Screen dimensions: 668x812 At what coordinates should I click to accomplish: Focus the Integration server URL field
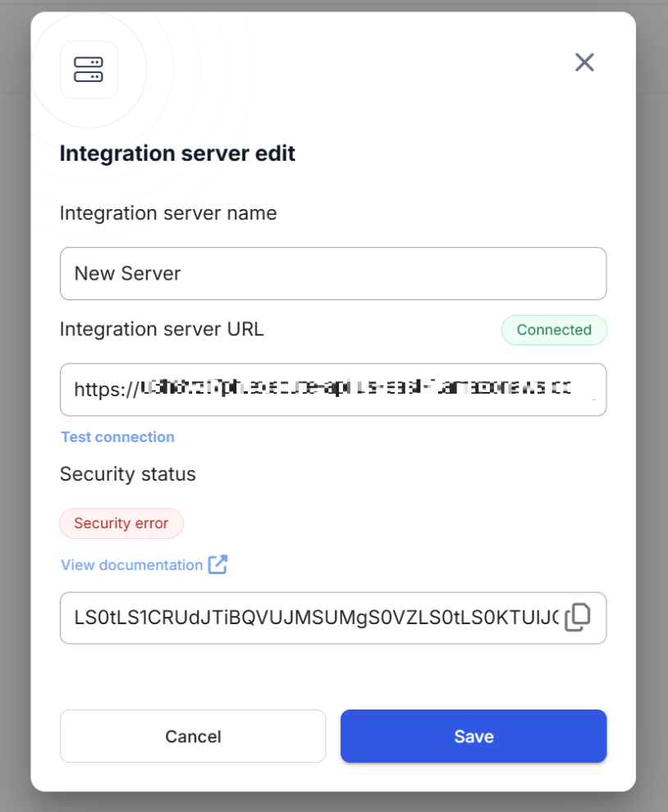(332, 390)
